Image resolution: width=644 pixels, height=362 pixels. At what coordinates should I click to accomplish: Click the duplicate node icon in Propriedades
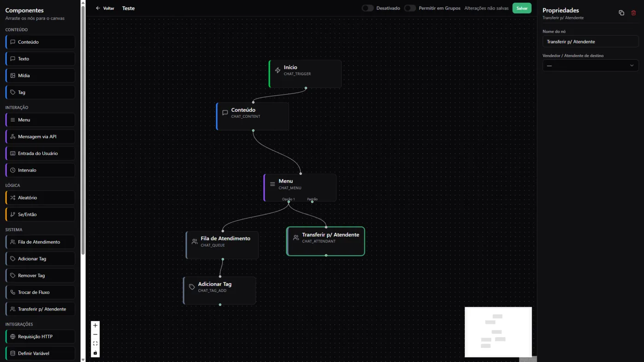621,13
